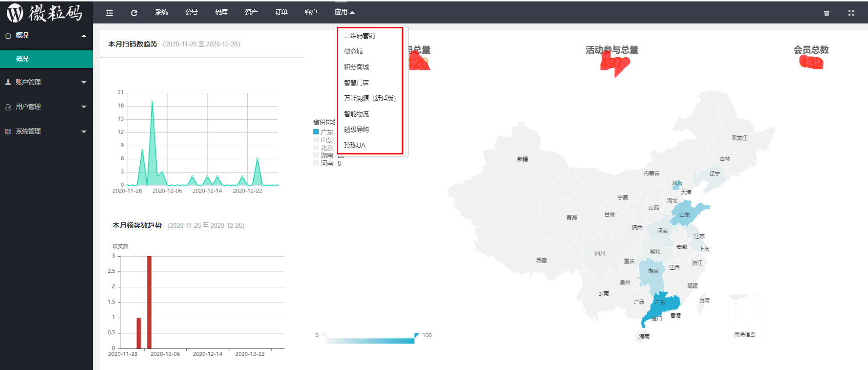Expand the 用户管理 sidebar arrow
Viewport: 868px width, 370px height.
point(84,107)
